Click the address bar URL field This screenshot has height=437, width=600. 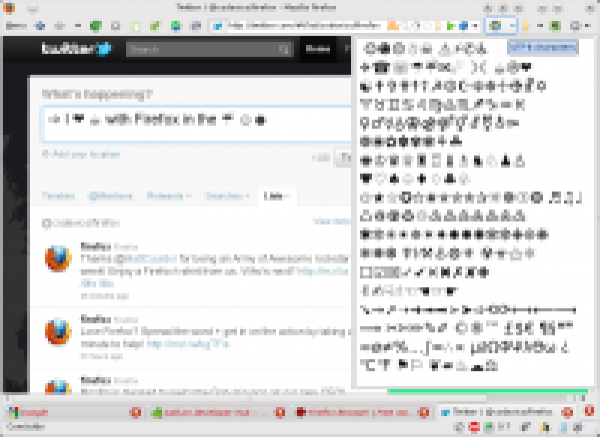pyautogui.click(x=304, y=26)
